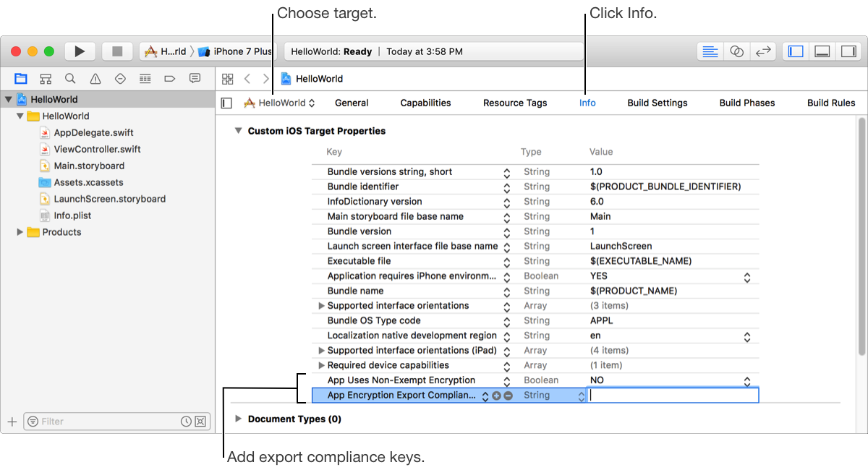This screenshot has width=868, height=470.
Task: Change the Application requires iPhone environment value popup
Action: point(747,276)
